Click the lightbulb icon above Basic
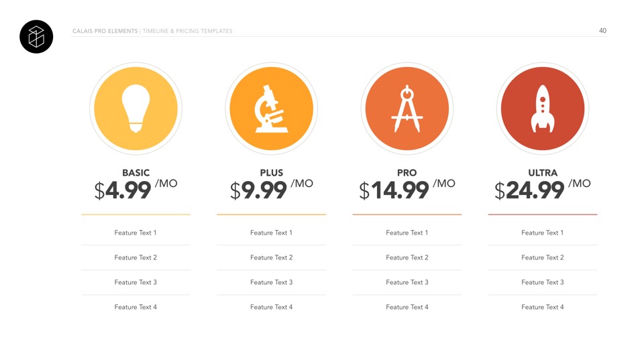The width and height of the screenshot is (644, 362). pos(136,109)
